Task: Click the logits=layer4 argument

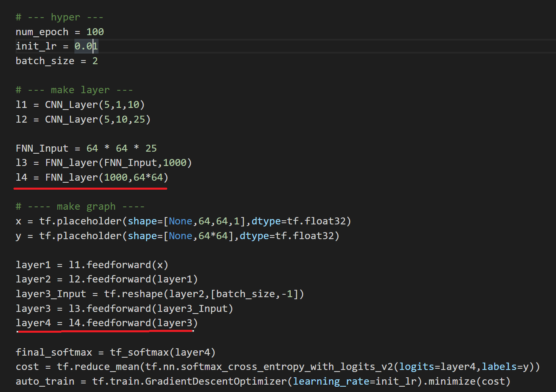Action: [437, 367]
